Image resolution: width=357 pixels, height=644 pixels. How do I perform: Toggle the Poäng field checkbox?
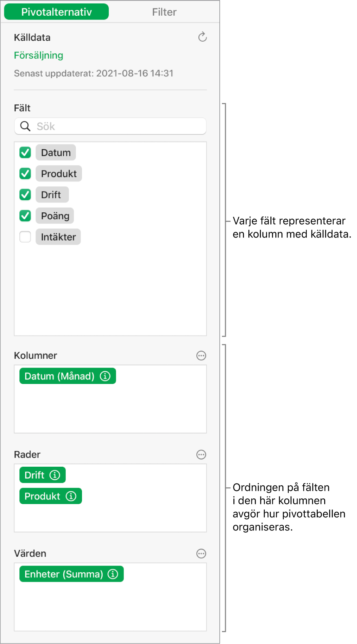pyautogui.click(x=25, y=216)
